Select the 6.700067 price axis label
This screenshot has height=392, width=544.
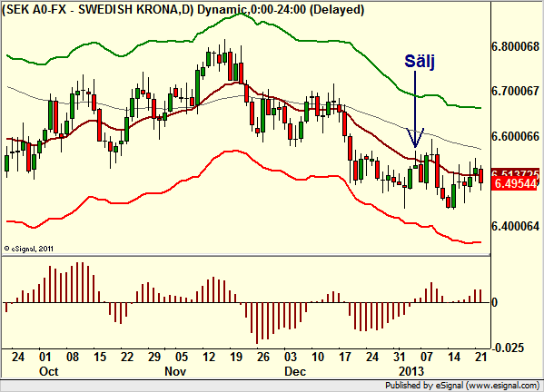pos(516,92)
